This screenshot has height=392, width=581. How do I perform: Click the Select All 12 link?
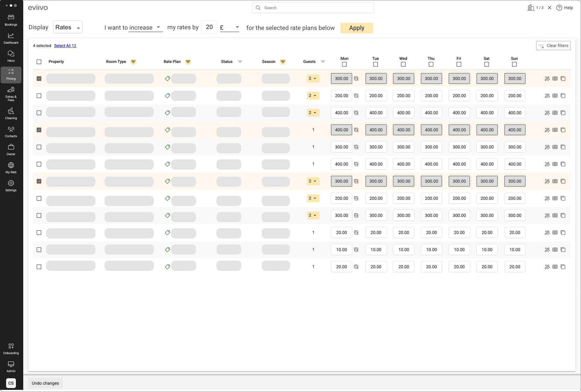point(65,46)
